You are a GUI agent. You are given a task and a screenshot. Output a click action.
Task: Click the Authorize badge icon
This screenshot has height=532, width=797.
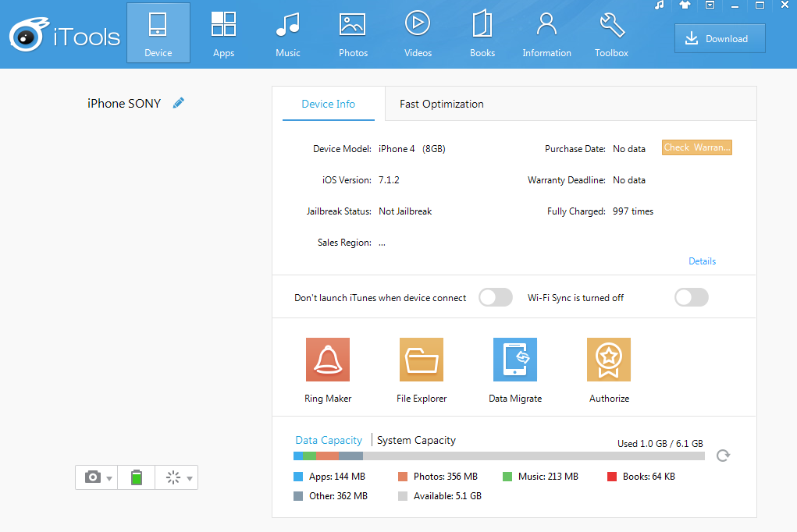click(x=609, y=360)
